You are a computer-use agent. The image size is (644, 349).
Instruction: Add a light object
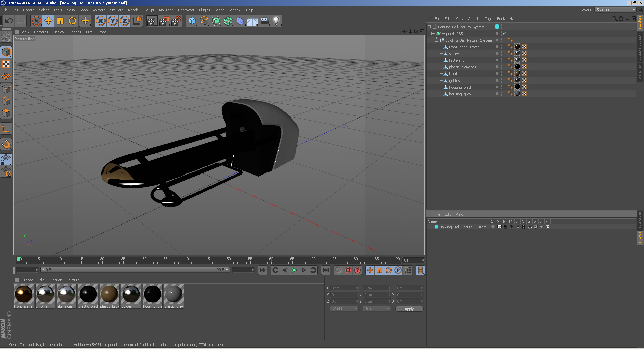[276, 21]
